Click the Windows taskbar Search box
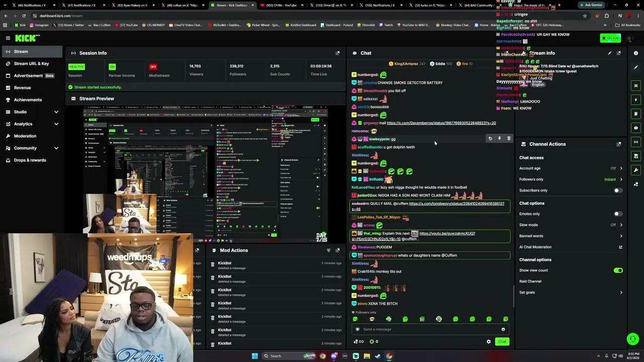The image size is (644, 362). click(x=288, y=356)
